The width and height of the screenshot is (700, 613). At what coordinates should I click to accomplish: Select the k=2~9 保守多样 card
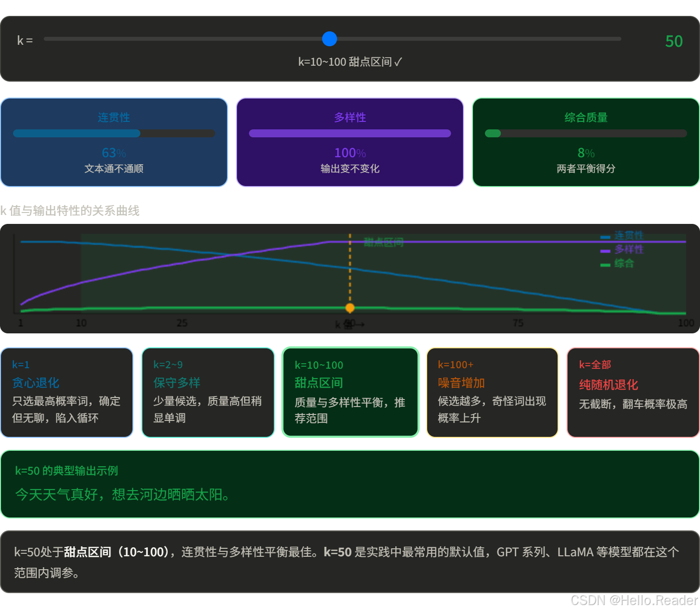[x=208, y=393]
